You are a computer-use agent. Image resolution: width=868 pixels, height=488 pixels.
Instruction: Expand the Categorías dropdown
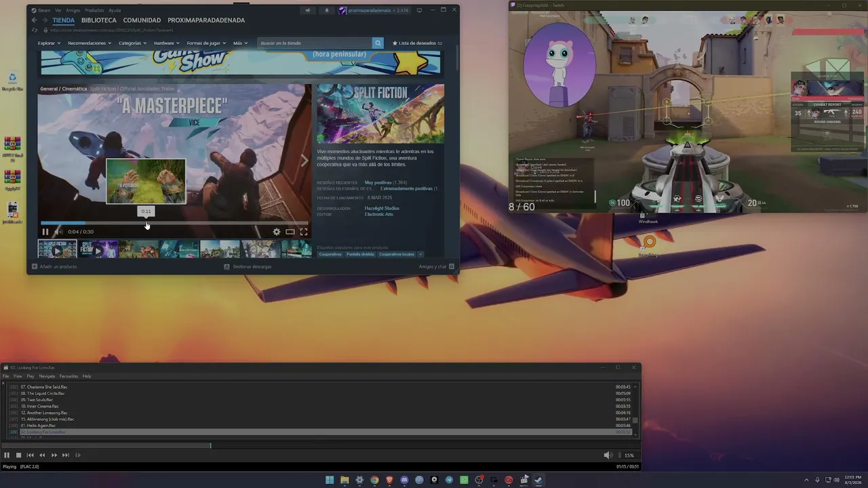[132, 43]
